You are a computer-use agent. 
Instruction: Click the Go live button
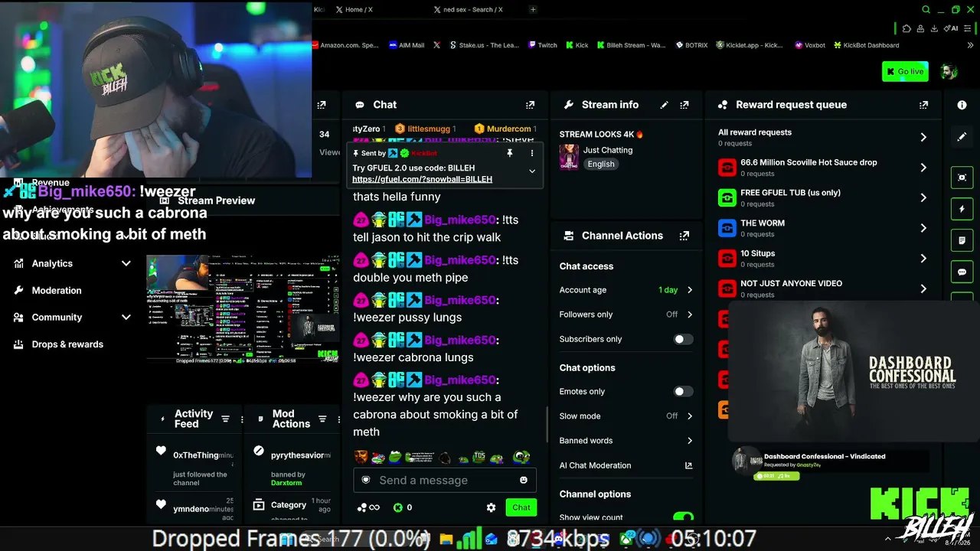[x=905, y=72]
